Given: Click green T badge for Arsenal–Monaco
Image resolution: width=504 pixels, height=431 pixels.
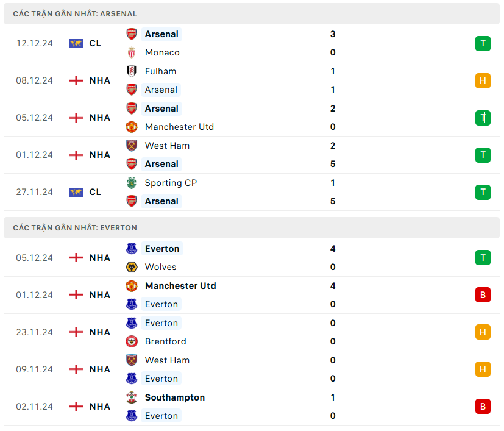Looking at the screenshot, I should click(x=483, y=43).
